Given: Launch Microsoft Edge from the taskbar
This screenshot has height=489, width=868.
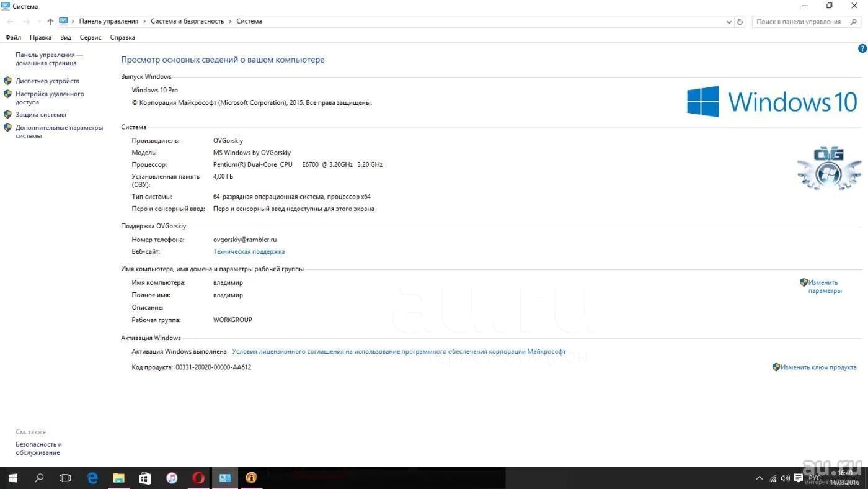Looking at the screenshot, I should [92, 478].
